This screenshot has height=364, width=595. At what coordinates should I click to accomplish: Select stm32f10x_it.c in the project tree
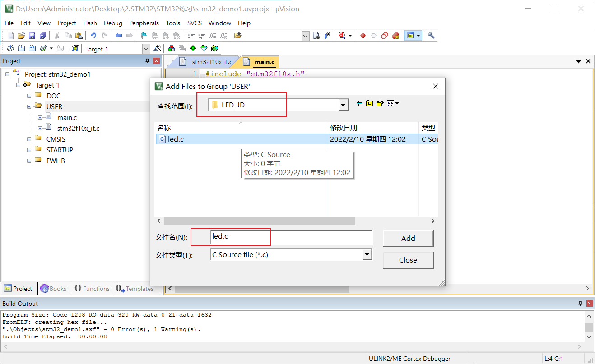(78, 128)
